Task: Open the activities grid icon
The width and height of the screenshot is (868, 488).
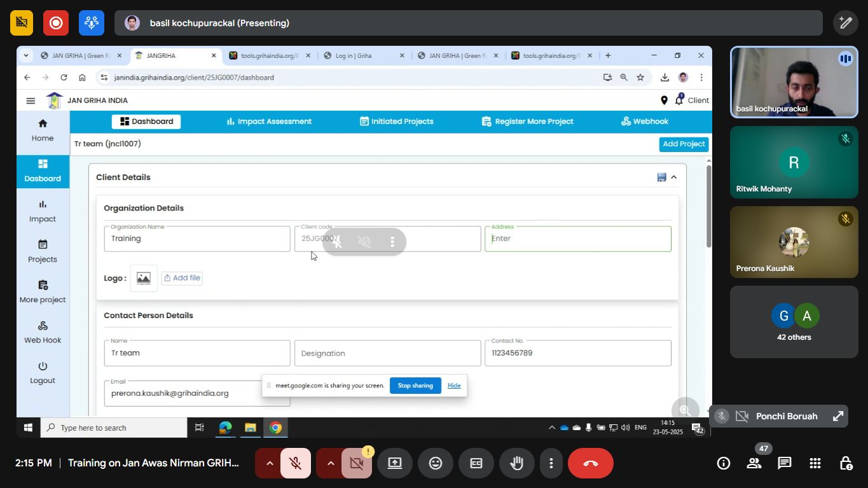Action: pyautogui.click(x=815, y=463)
